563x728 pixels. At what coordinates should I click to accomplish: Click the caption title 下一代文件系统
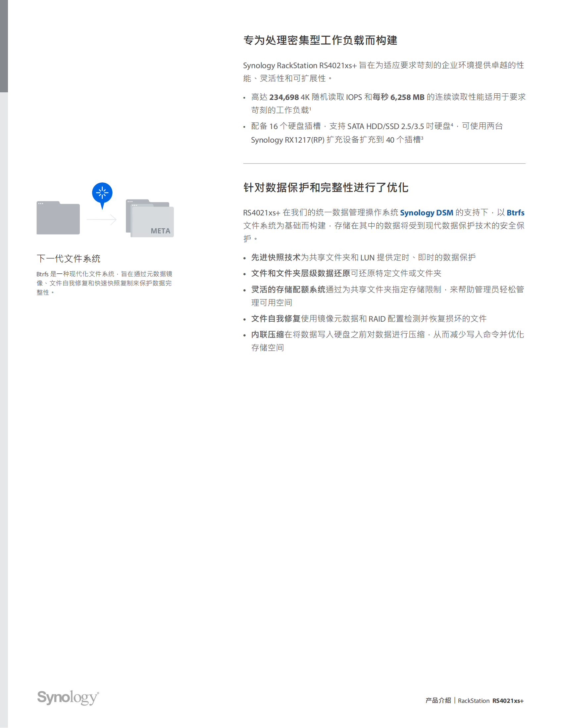coord(68,258)
